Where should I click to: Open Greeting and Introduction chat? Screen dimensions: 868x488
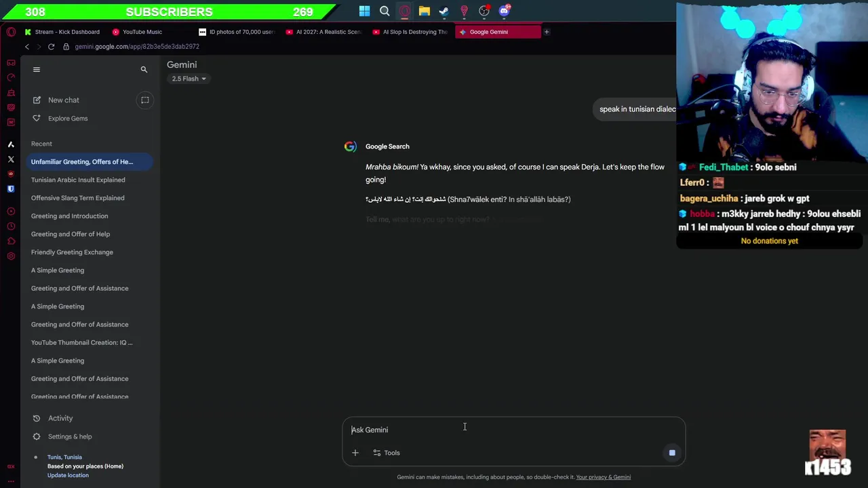click(69, 216)
